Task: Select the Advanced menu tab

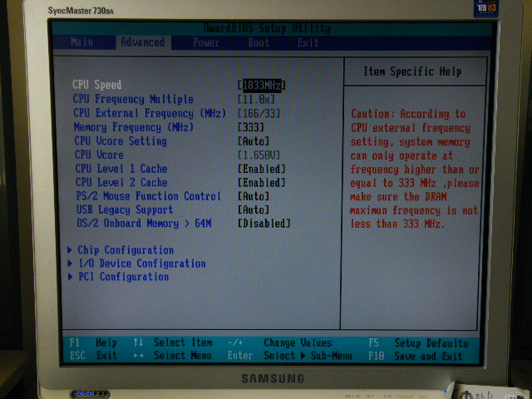Action: 143,42
